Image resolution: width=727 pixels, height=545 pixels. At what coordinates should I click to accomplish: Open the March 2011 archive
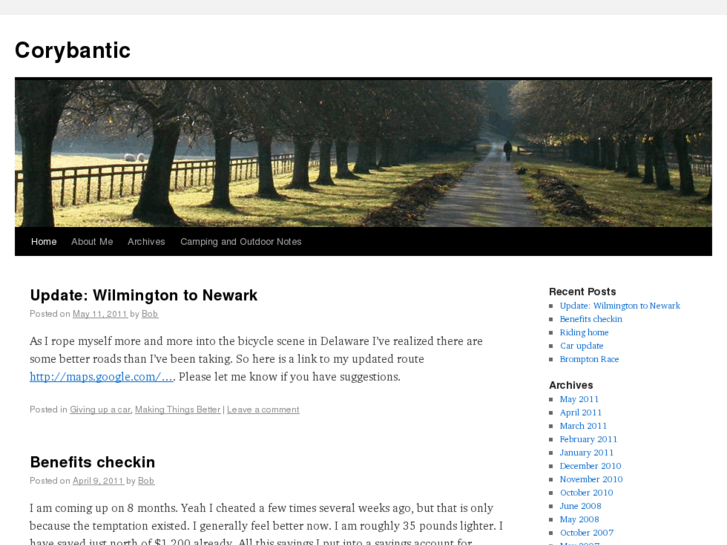[x=583, y=426]
